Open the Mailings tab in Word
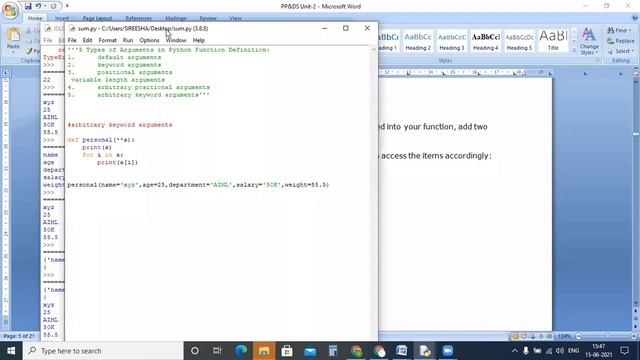 point(176,18)
